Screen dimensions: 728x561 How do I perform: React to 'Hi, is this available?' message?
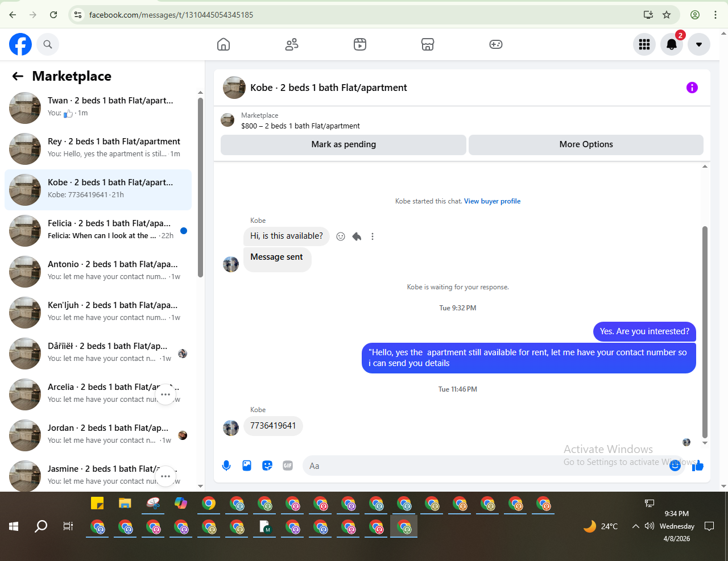(x=341, y=236)
